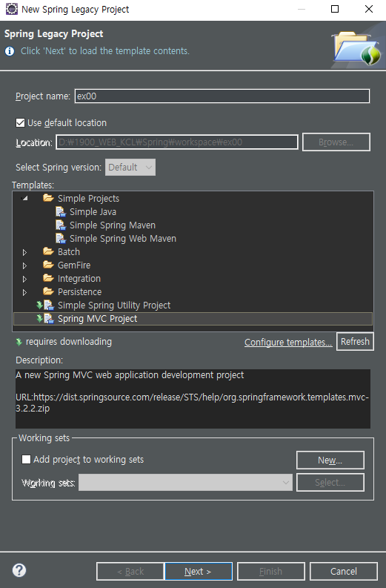This screenshot has width=386, height=588.
Task: Refresh the templates list
Action: point(355,342)
